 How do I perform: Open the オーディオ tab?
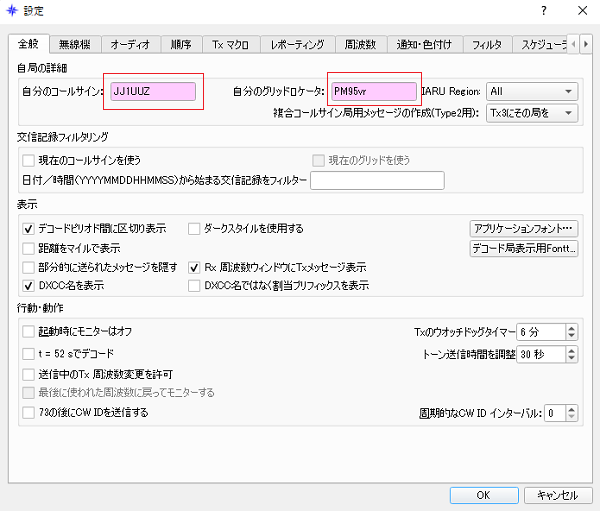130,44
